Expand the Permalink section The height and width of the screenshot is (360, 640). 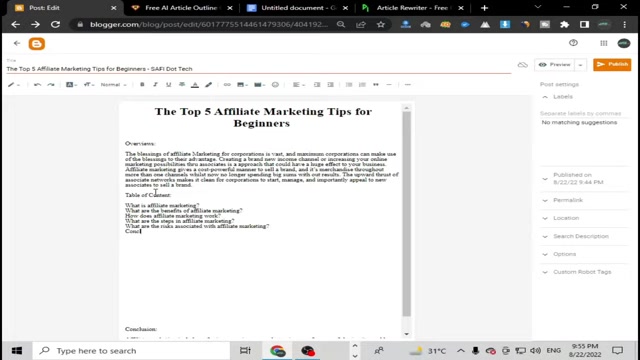coord(584,200)
